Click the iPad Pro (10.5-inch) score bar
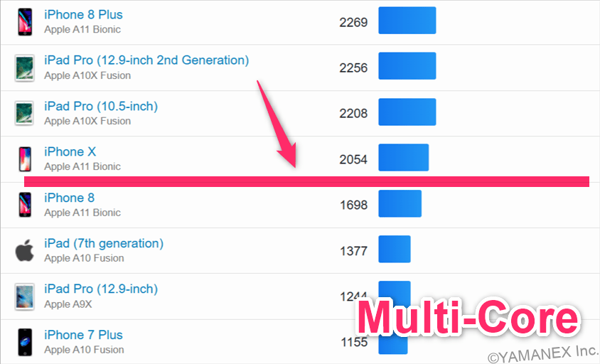This screenshot has height=364, width=600. pos(407,112)
